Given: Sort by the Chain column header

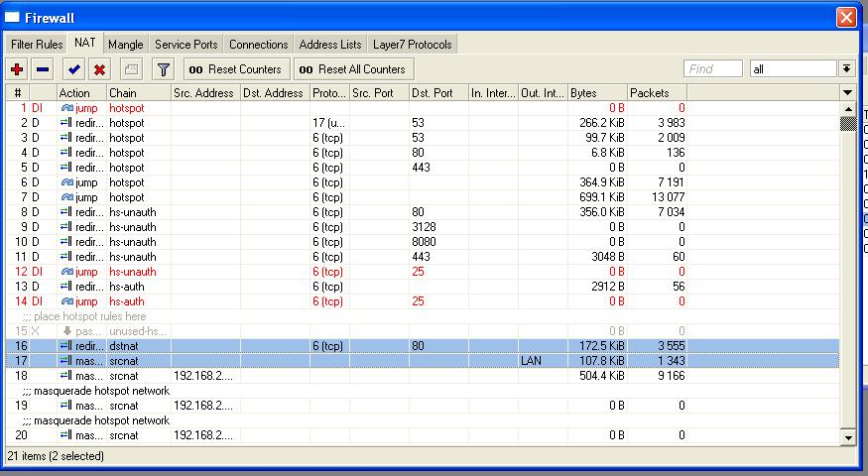Looking at the screenshot, I should coord(139,92).
